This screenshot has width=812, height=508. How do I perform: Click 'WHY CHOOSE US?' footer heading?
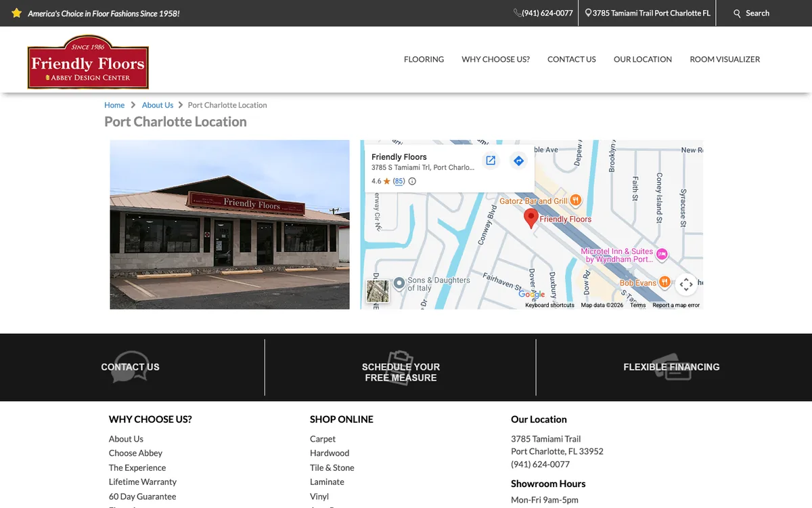point(150,419)
